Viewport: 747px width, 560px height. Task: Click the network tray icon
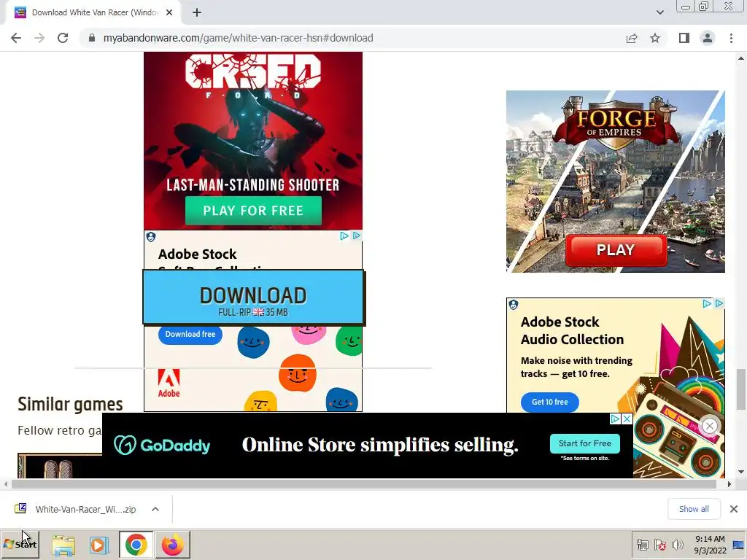(x=643, y=545)
